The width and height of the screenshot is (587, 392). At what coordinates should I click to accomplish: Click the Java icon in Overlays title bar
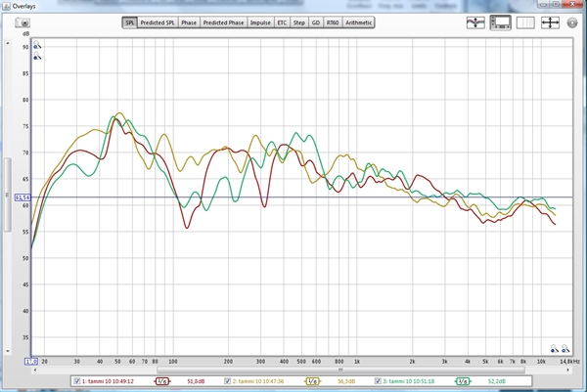(6, 6)
